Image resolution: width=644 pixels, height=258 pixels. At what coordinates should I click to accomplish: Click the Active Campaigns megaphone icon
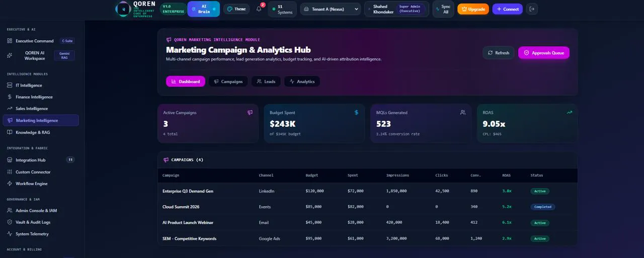(250, 113)
